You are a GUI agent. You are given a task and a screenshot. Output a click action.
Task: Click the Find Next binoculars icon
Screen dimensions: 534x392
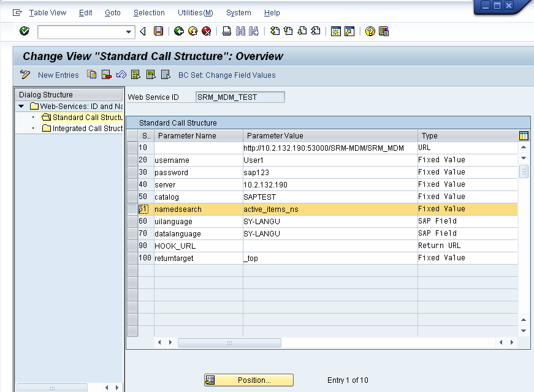click(254, 31)
